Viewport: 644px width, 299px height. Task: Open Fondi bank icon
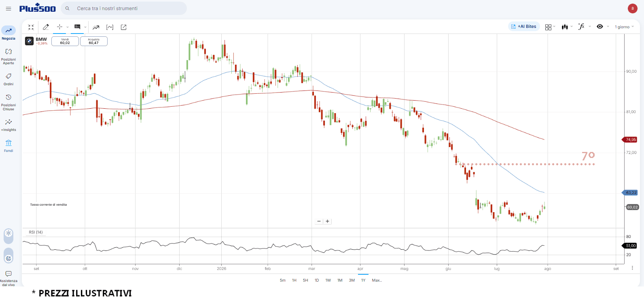(8, 143)
